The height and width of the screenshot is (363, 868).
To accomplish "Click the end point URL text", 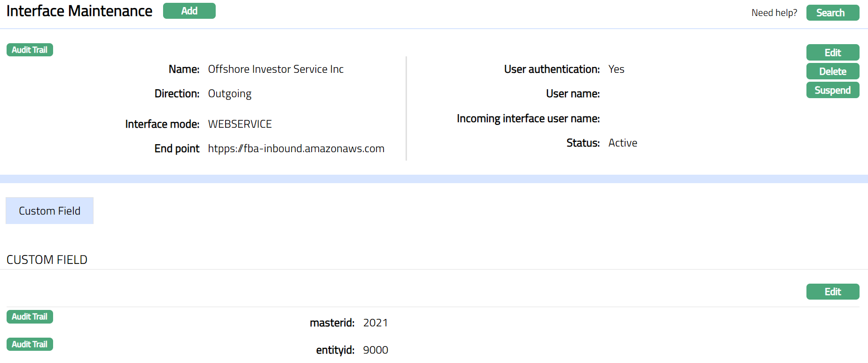I will tap(296, 148).
